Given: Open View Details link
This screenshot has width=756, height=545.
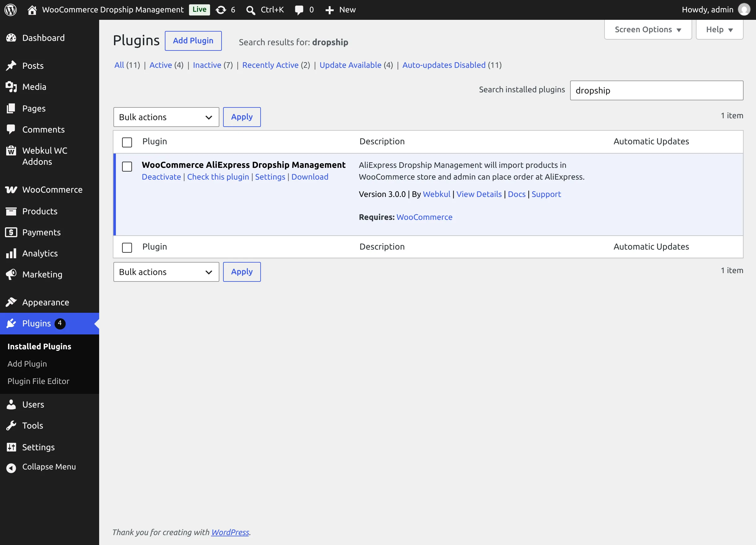Looking at the screenshot, I should pyautogui.click(x=479, y=194).
